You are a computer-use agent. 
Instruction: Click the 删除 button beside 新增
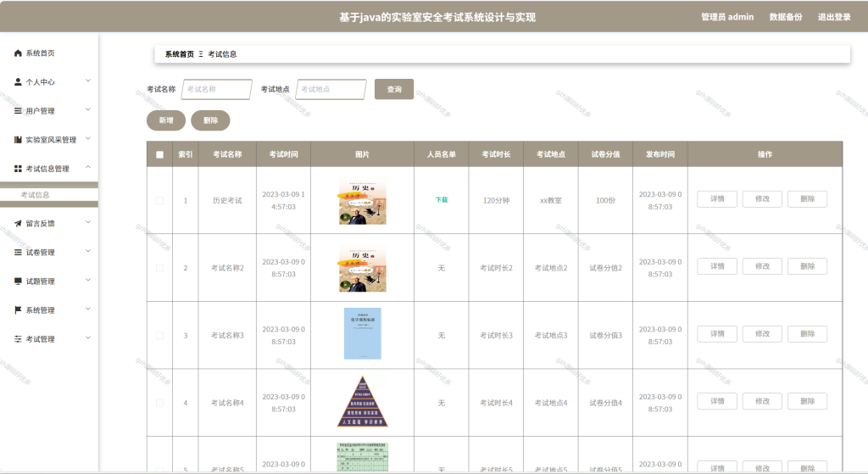210,120
